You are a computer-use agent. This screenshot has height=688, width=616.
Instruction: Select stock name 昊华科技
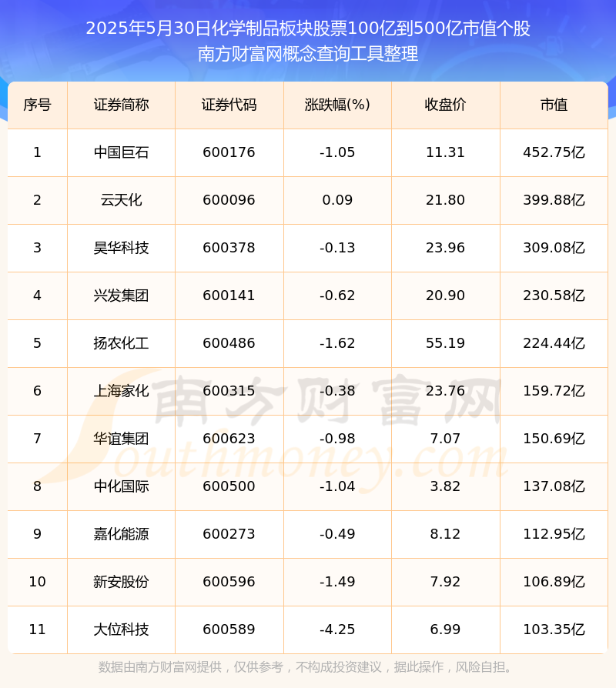coord(121,248)
